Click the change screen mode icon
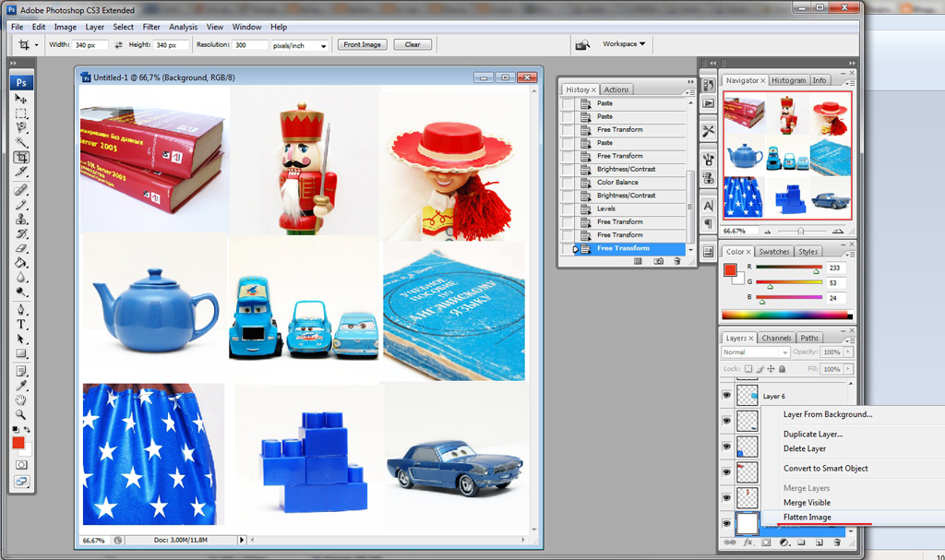The height and width of the screenshot is (560, 945). coord(21,482)
